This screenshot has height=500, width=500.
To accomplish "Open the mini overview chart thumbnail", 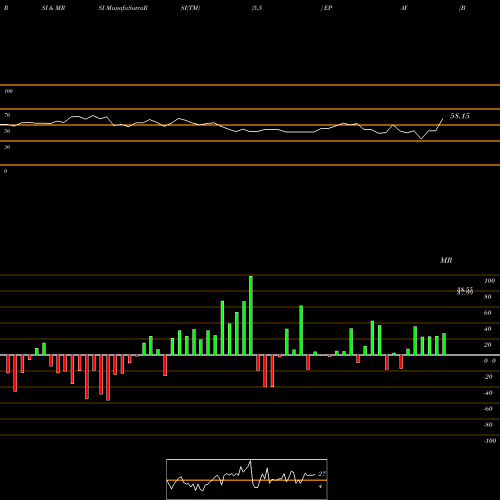I will coord(247,479).
